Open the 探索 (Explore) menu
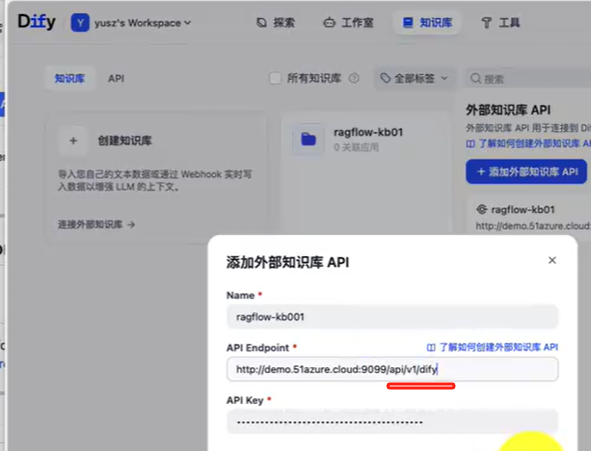591x451 pixels. click(276, 23)
